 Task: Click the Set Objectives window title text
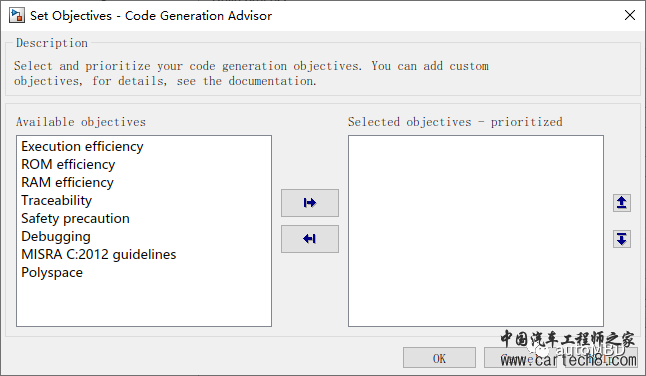tap(151, 16)
